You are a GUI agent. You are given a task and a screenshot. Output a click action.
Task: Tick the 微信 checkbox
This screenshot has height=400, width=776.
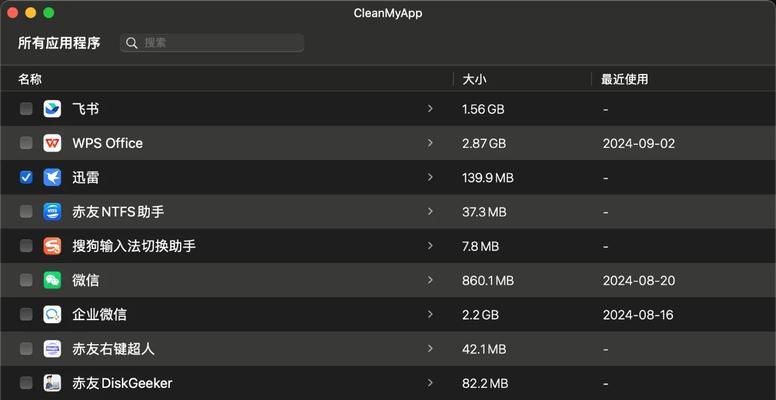[26, 280]
